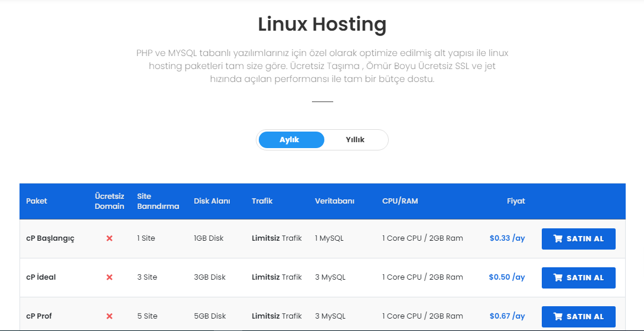Click CPU/RAM value in cP İdeal row

422,277
